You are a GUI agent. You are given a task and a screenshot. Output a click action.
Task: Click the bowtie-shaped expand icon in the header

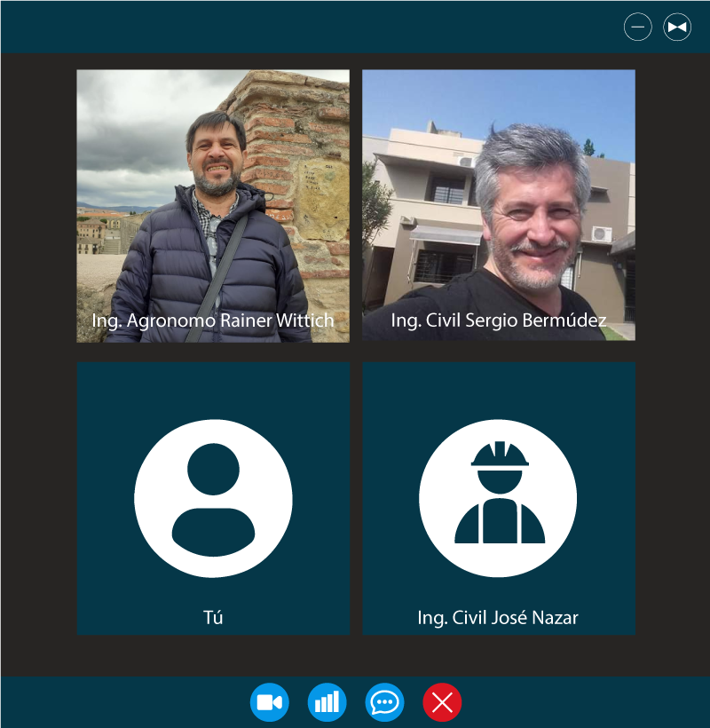(x=677, y=27)
